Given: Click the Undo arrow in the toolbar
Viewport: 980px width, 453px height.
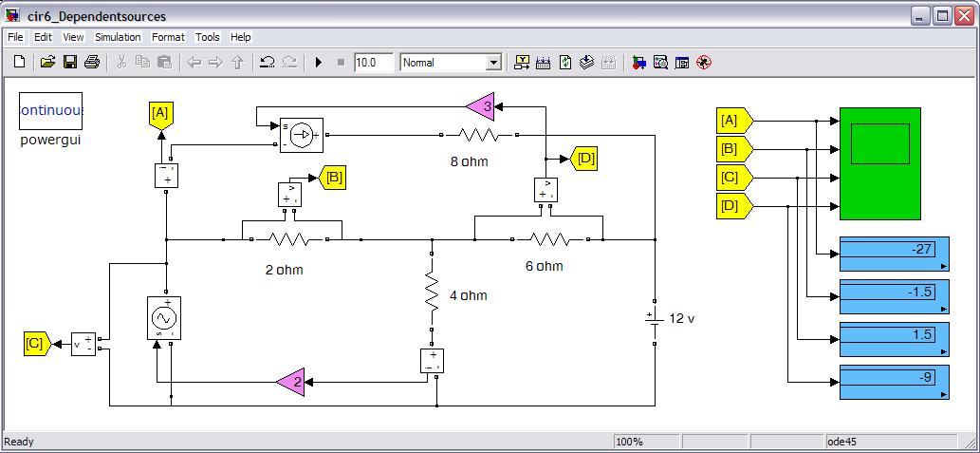Looking at the screenshot, I should 268,63.
